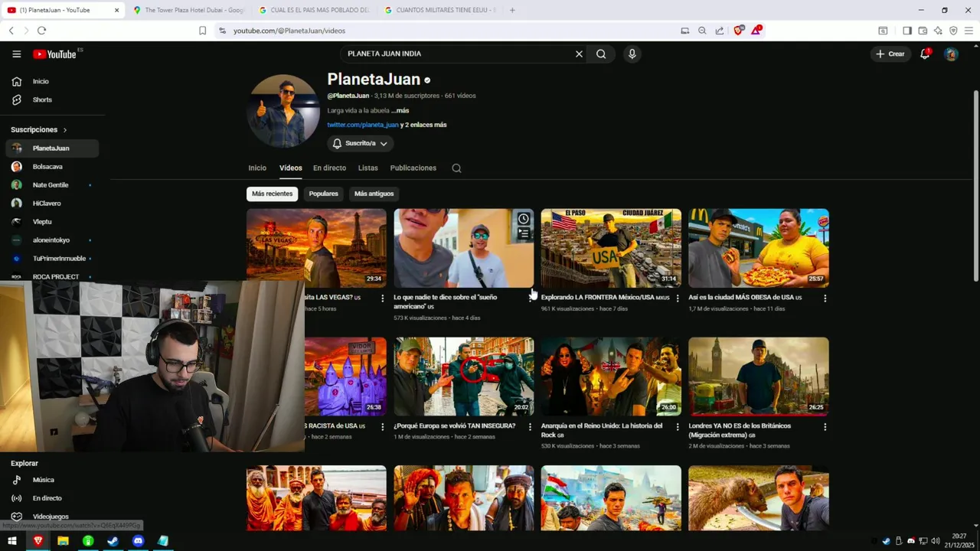Image resolution: width=980 pixels, height=551 pixels.
Task: Open the Bolsacava subscription
Action: click(52, 167)
